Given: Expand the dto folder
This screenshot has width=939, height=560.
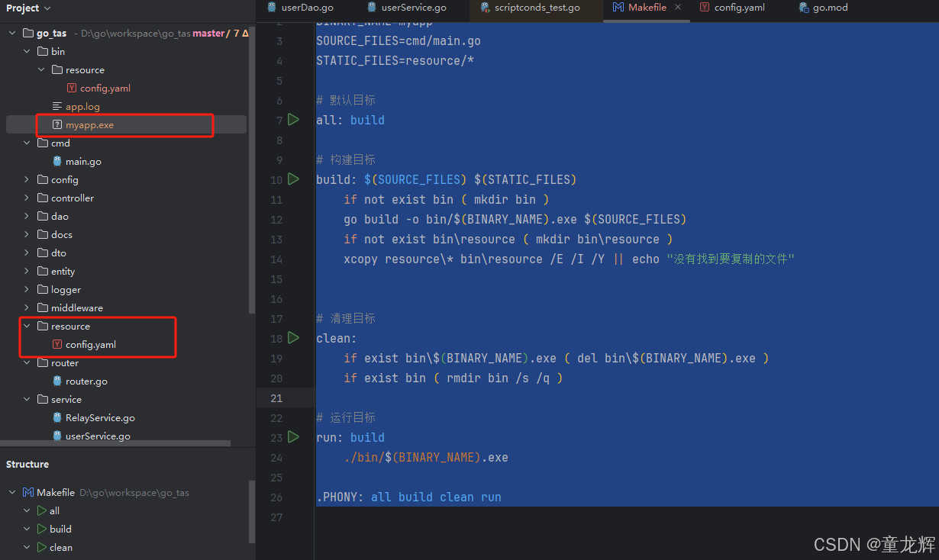Looking at the screenshot, I should click(x=27, y=253).
